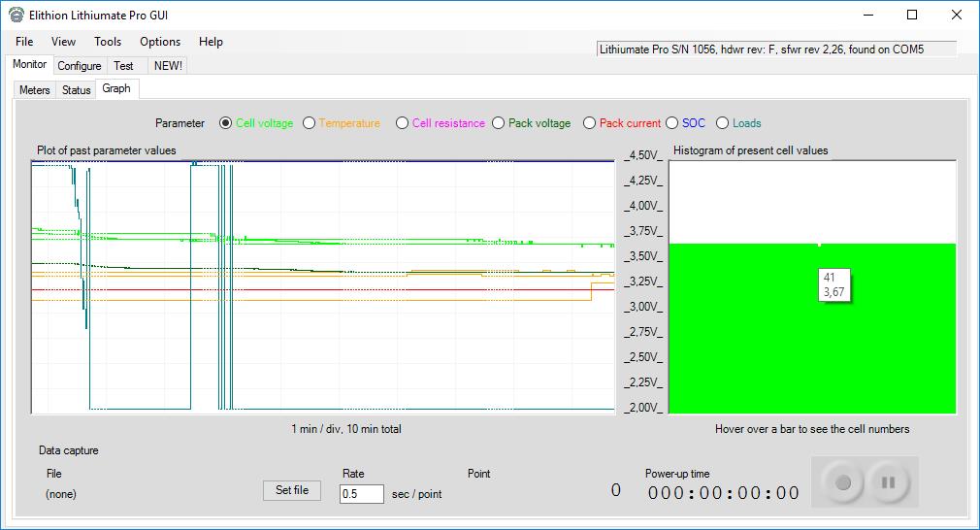Click the '1 min / div, 10 min total' label

[346, 429]
